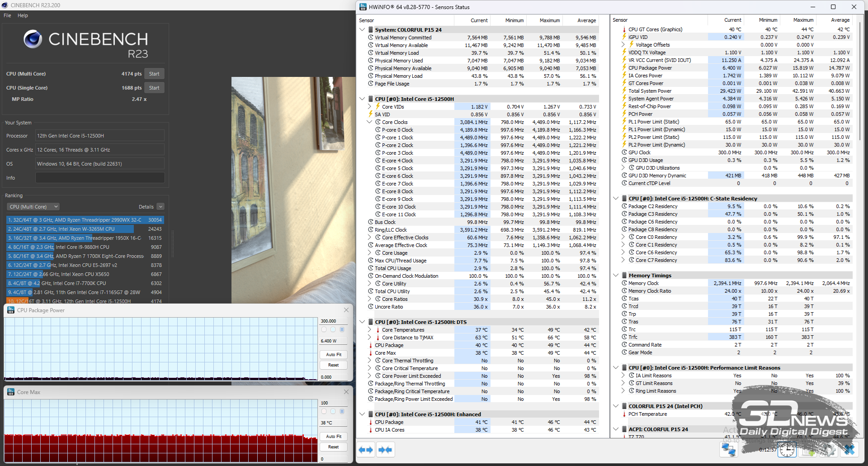Click the empty Info field in Cinebench

pyautogui.click(x=100, y=178)
